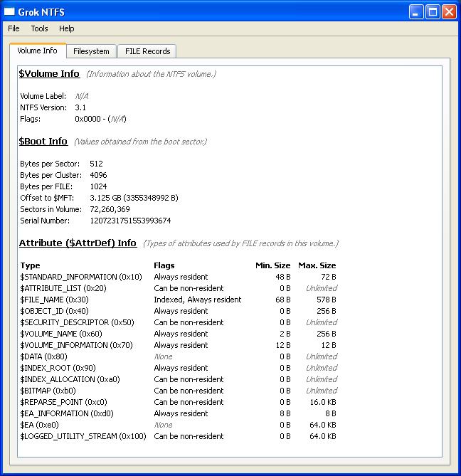Switch to the FILE Records tab

point(147,51)
